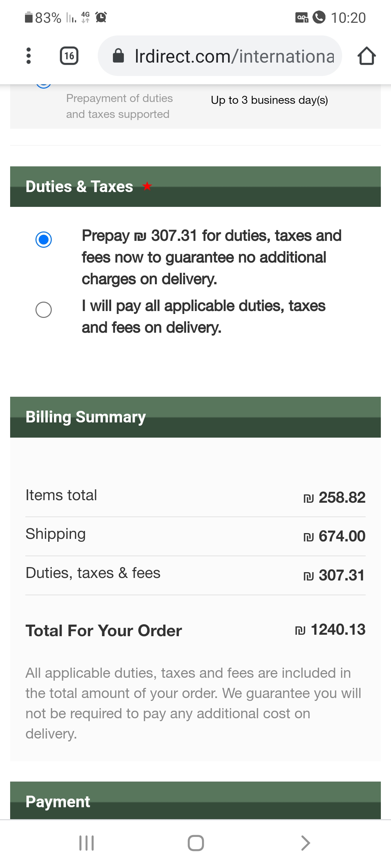This screenshot has height=868, width=391.
Task: Select the pay on delivery radio button
Action: click(44, 310)
